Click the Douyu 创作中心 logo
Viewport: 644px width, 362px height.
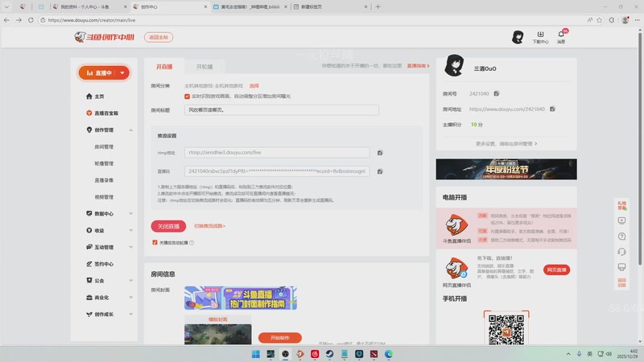coord(105,37)
